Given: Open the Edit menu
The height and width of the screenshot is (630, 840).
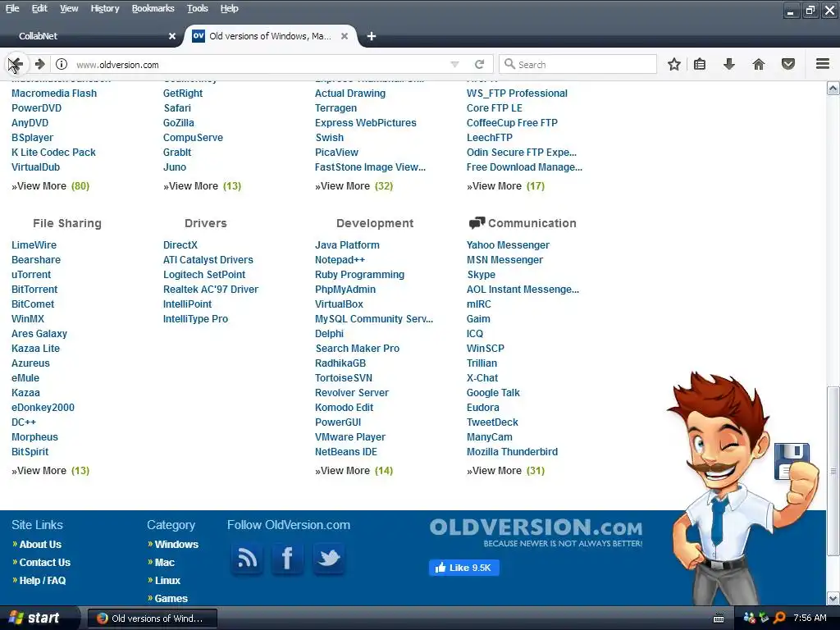Looking at the screenshot, I should click(x=39, y=8).
